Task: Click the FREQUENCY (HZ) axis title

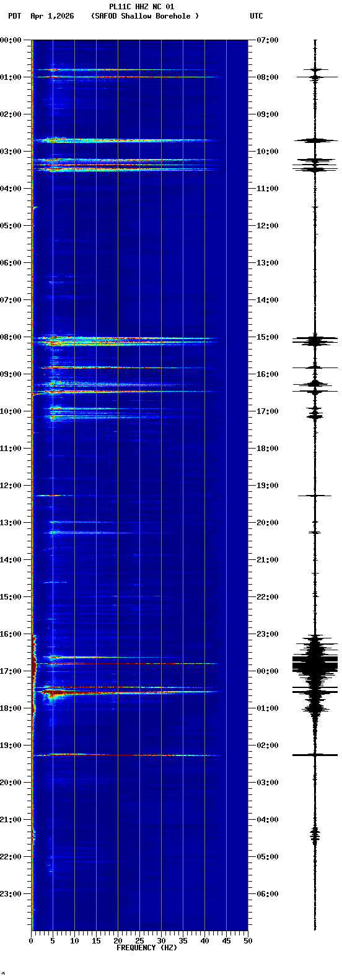Action: tap(147, 948)
